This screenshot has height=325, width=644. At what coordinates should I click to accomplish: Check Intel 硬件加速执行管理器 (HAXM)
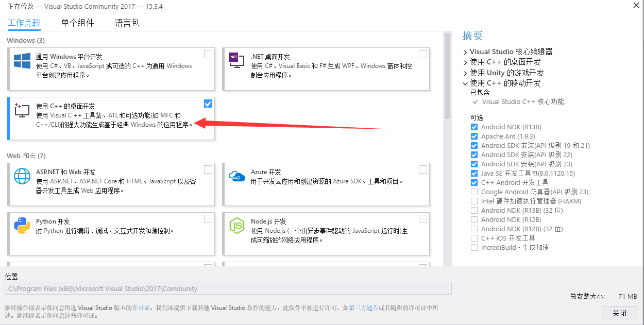click(474, 201)
